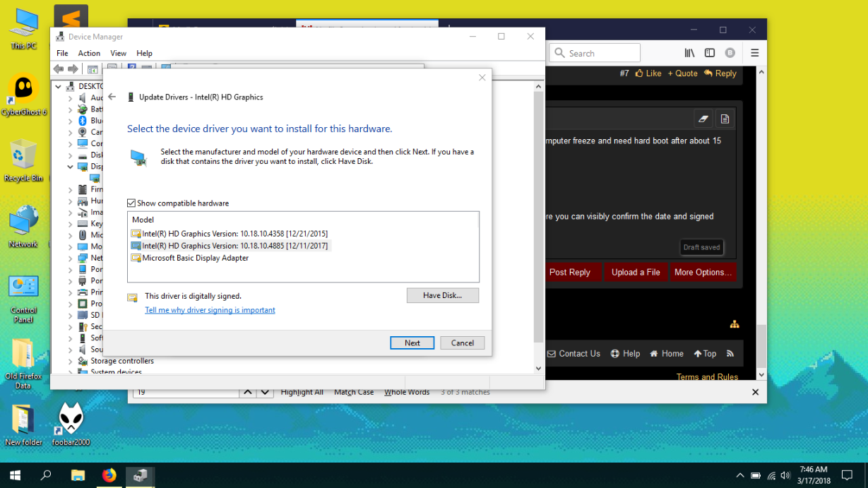
Task: Expand the Monitors node
Action: (70, 246)
